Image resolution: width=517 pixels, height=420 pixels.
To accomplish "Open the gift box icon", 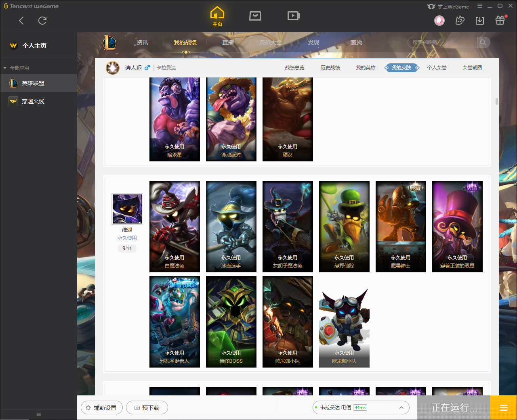I will 500,20.
